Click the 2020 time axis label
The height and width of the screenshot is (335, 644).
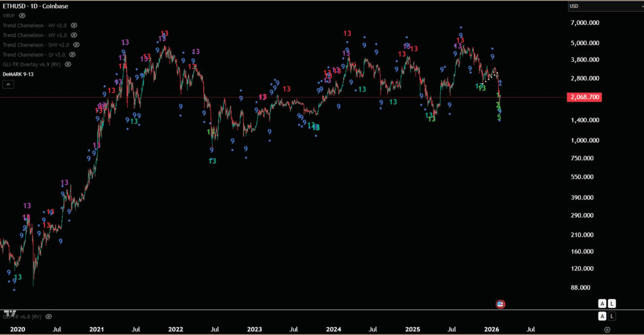(x=17, y=330)
